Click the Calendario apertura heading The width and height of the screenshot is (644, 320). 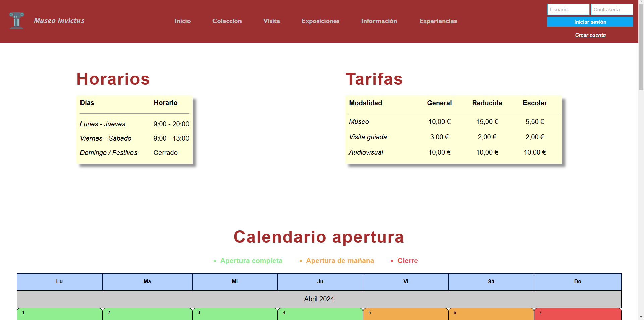point(319,237)
